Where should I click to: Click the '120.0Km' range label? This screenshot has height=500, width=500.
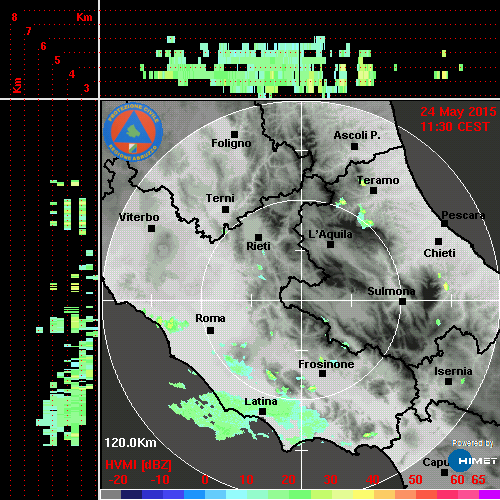(130, 443)
